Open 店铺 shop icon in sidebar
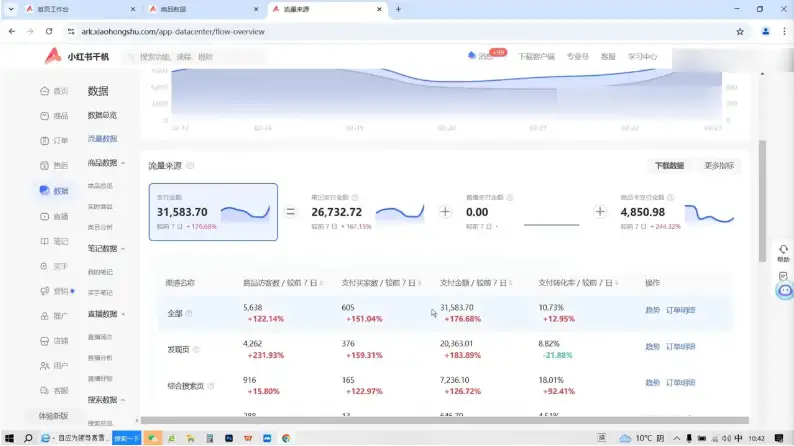 [45, 341]
